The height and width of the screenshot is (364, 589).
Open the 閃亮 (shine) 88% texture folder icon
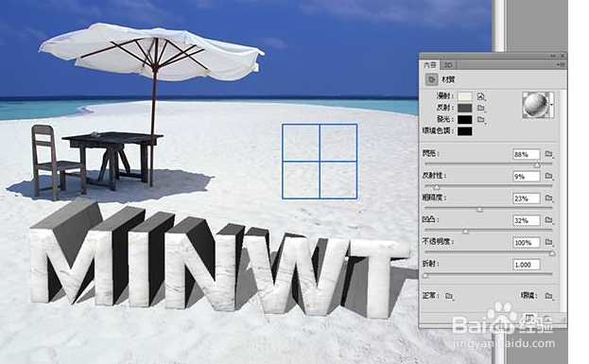pos(548,154)
